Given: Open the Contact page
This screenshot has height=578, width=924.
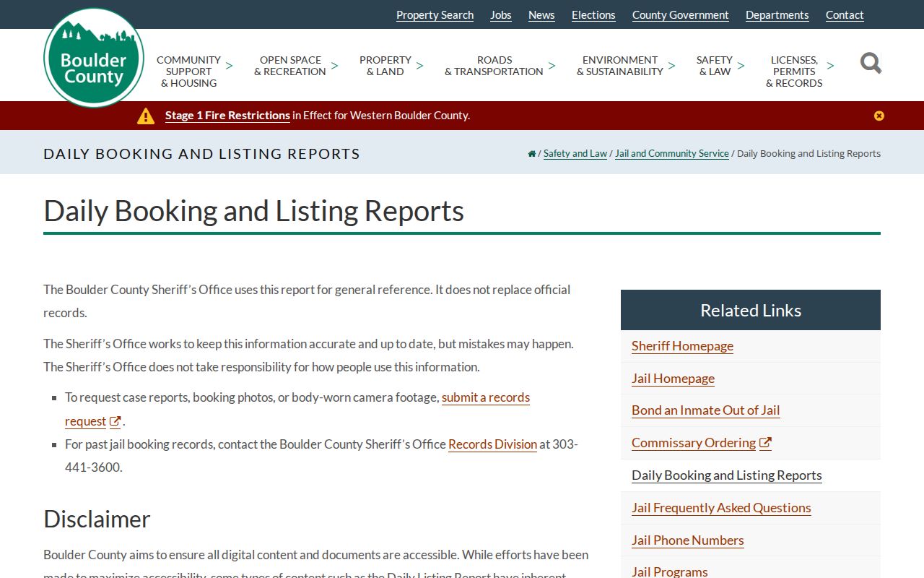Looking at the screenshot, I should [845, 15].
